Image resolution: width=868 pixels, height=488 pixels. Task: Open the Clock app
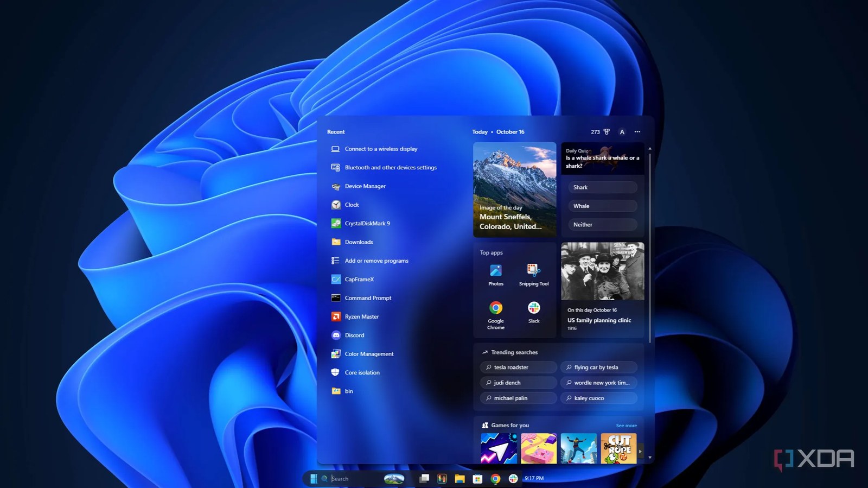tap(345, 205)
